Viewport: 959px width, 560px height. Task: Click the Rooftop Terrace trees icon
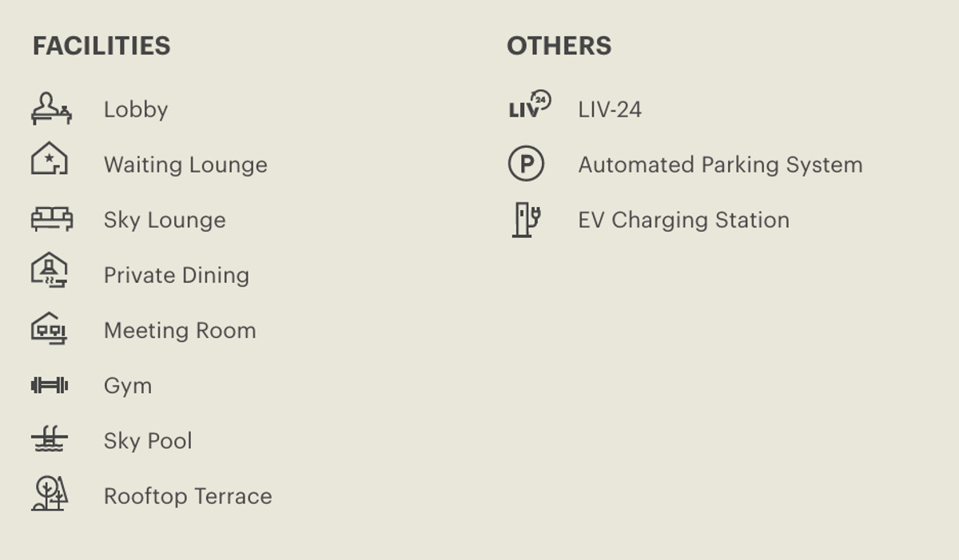50,493
